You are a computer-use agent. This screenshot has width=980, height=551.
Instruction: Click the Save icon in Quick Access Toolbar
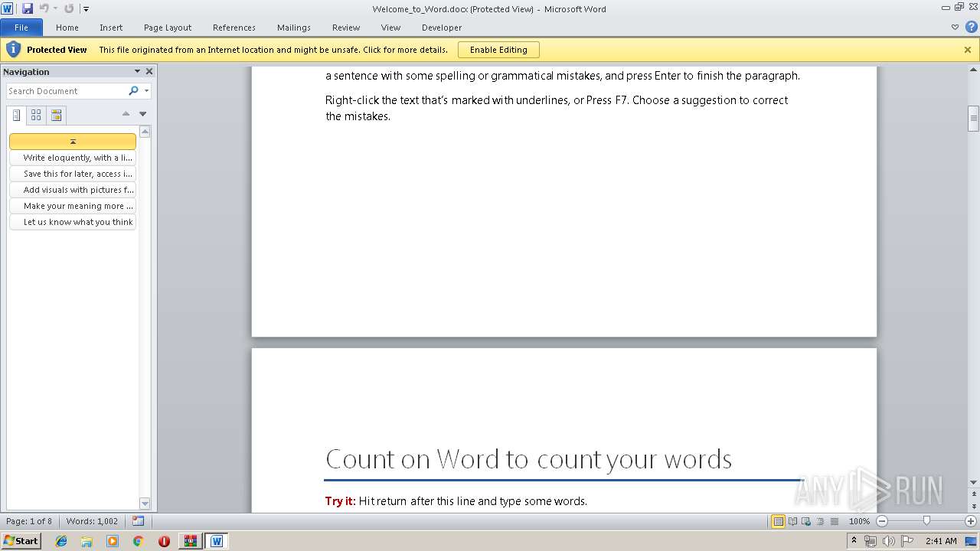[28, 8]
